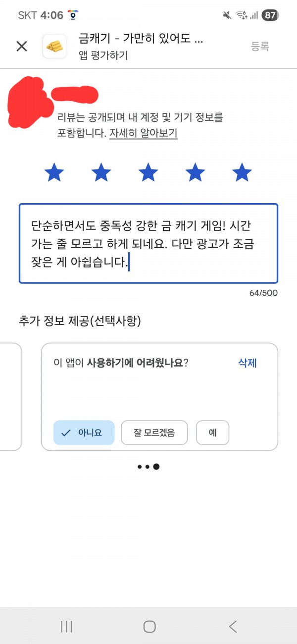
Task: Tap the gold bars app icon
Action: point(55,47)
